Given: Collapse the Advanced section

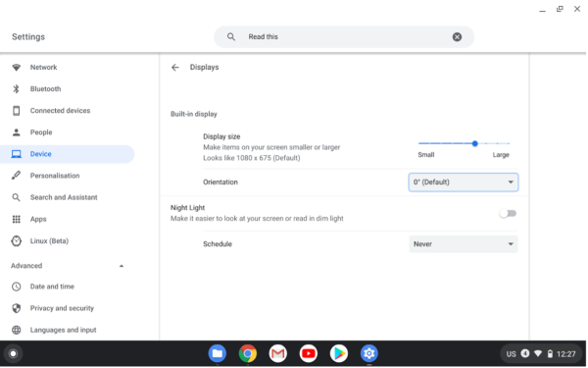Looking at the screenshot, I should pyautogui.click(x=122, y=266).
